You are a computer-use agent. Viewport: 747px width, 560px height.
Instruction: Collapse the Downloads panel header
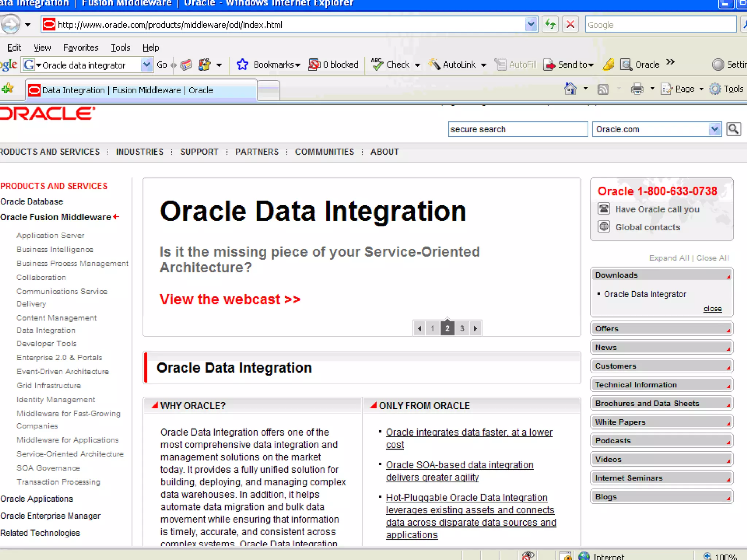point(661,275)
